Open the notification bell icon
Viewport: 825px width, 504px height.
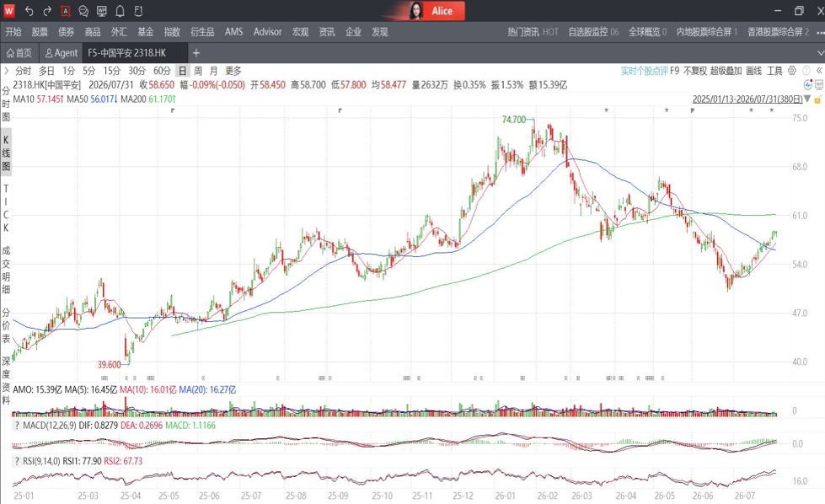pos(120,11)
